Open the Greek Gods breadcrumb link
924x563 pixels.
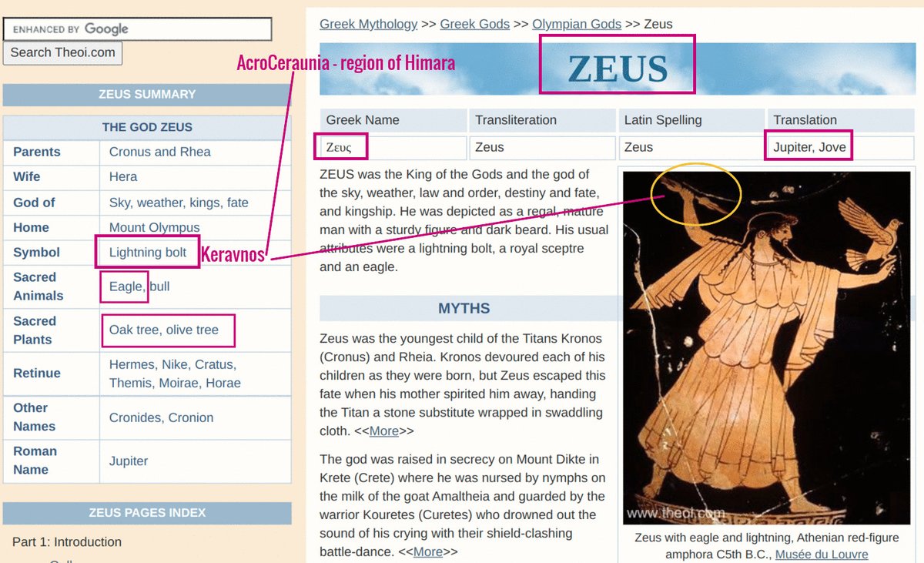click(474, 24)
